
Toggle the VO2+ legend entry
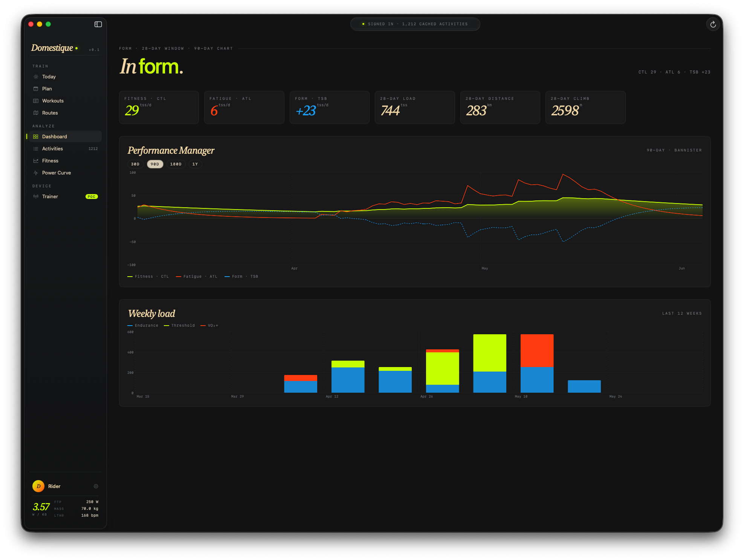(209, 325)
